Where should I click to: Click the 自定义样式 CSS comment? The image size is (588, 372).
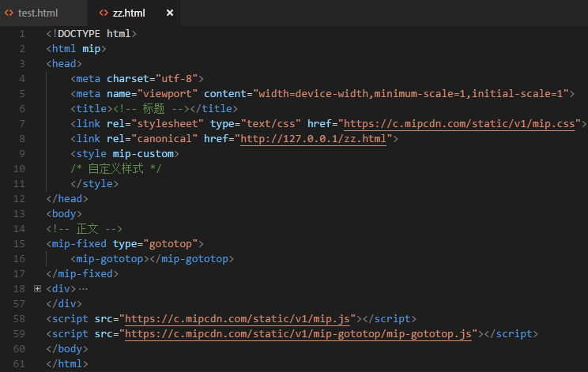116,168
